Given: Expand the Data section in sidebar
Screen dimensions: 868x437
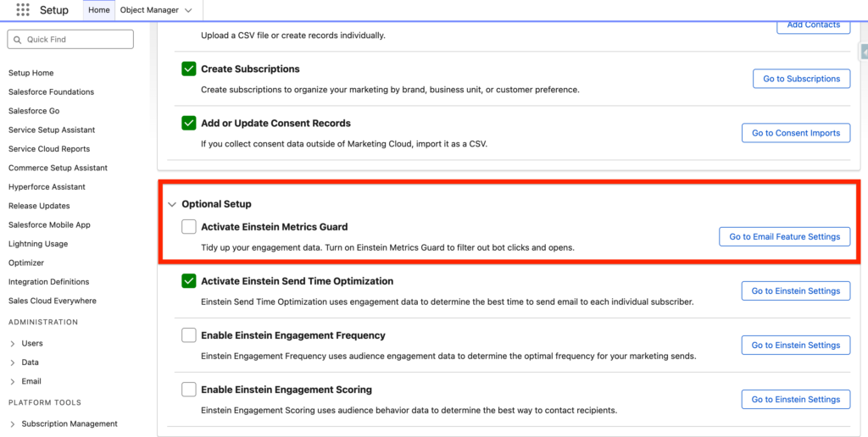Looking at the screenshot, I should pyautogui.click(x=13, y=362).
